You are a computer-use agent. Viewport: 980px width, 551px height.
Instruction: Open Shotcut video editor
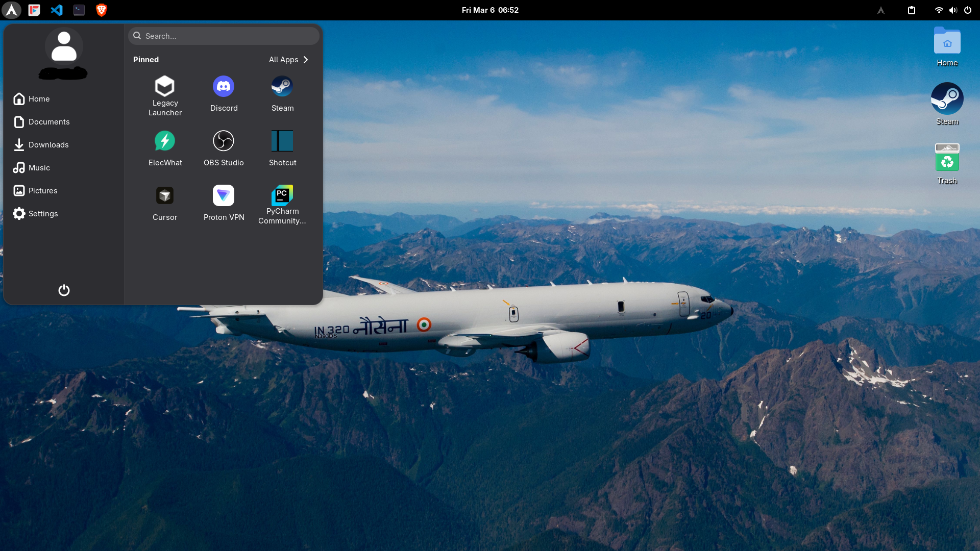click(x=282, y=148)
